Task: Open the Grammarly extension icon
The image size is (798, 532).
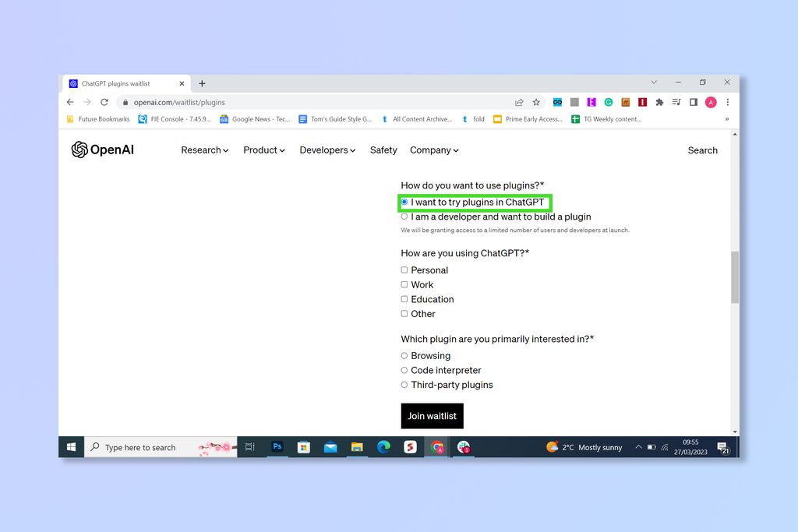Action: click(608, 102)
